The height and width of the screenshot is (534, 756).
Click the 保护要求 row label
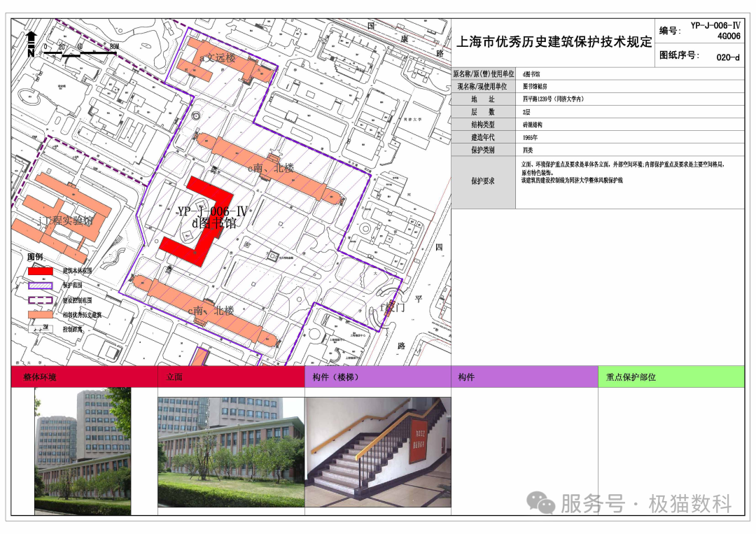(482, 181)
